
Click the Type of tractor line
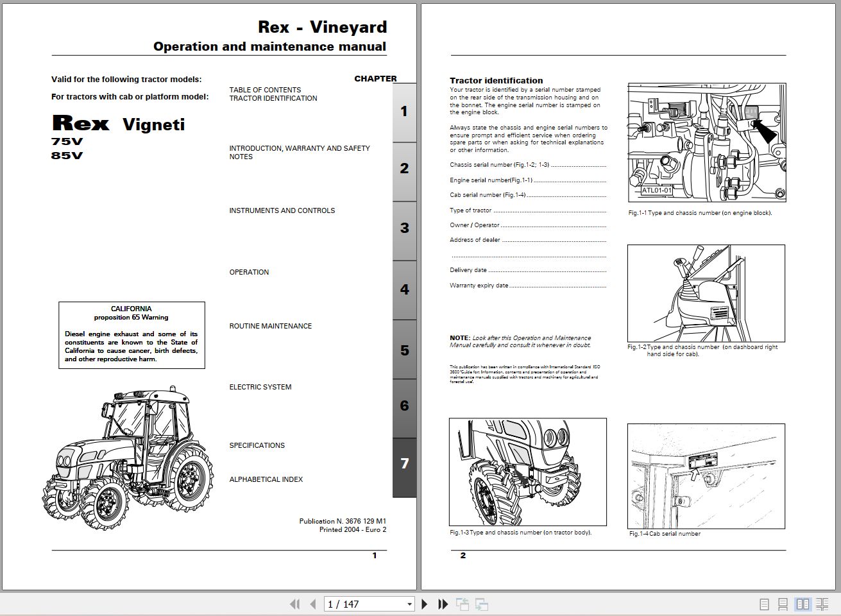[x=528, y=210]
